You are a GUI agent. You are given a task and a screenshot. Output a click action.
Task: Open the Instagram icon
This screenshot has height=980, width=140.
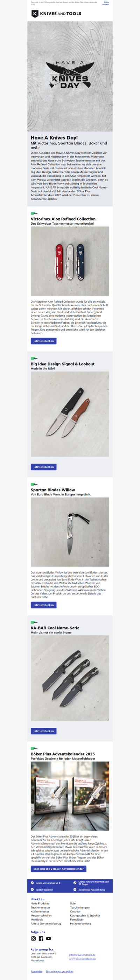pos(34,938)
